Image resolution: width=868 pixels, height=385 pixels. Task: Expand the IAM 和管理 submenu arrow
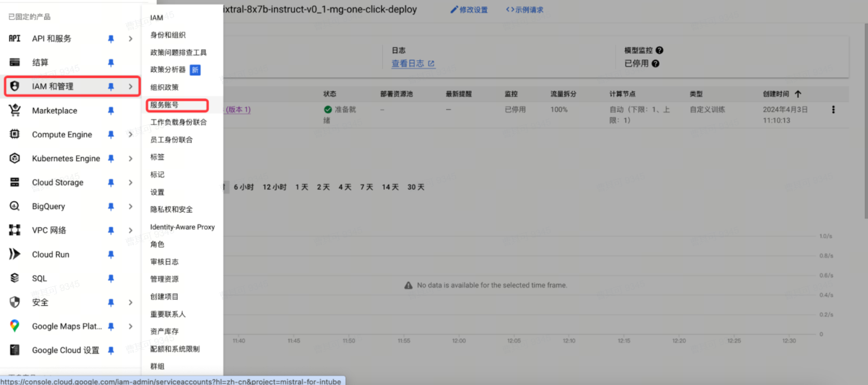tap(130, 87)
